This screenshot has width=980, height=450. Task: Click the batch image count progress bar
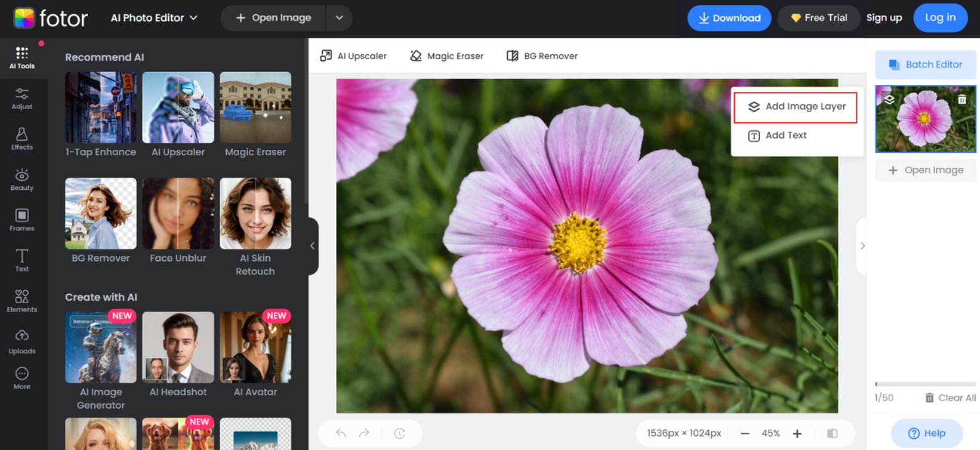coord(925,384)
